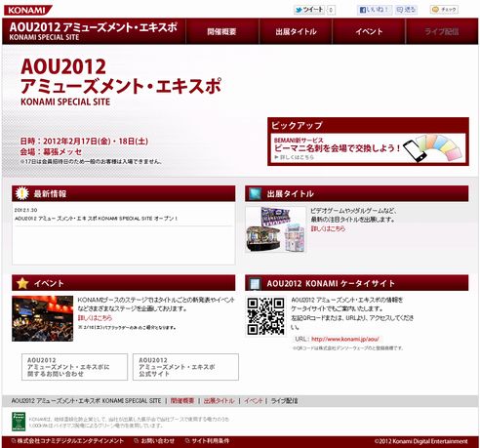Click the event stage crowd thumbnail

[x=43, y=318]
